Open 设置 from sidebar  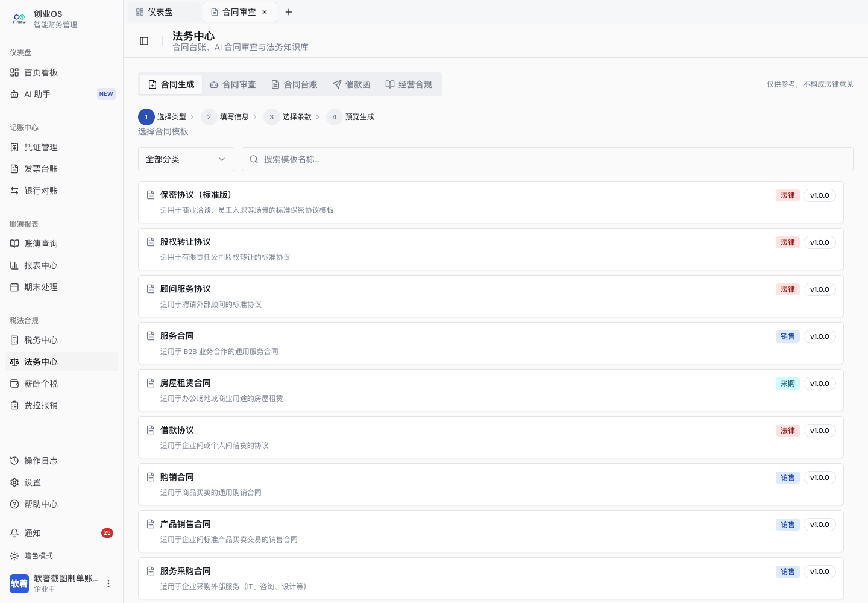[61, 482]
